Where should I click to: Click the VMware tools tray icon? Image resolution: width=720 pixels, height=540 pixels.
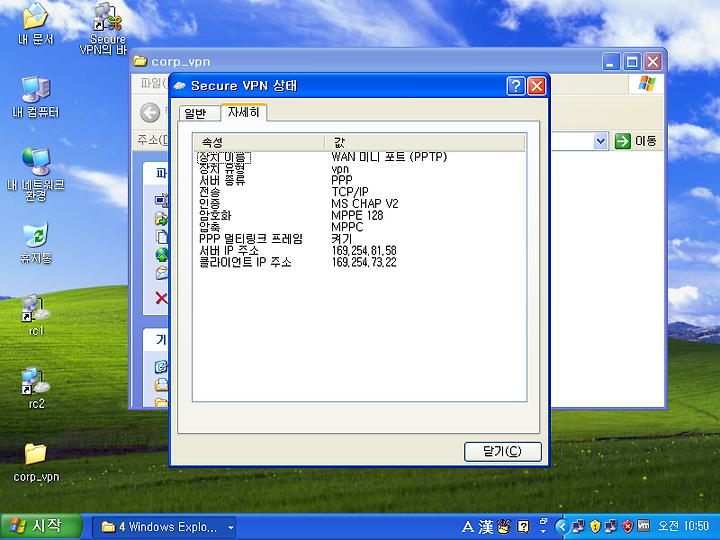pyautogui.click(x=644, y=526)
